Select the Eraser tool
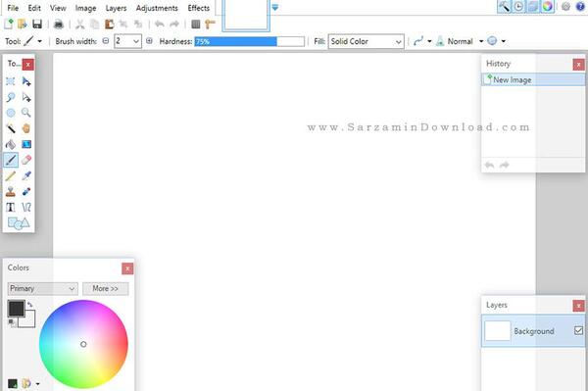Screen dimensions: 588x391 pyautogui.click(x=26, y=160)
